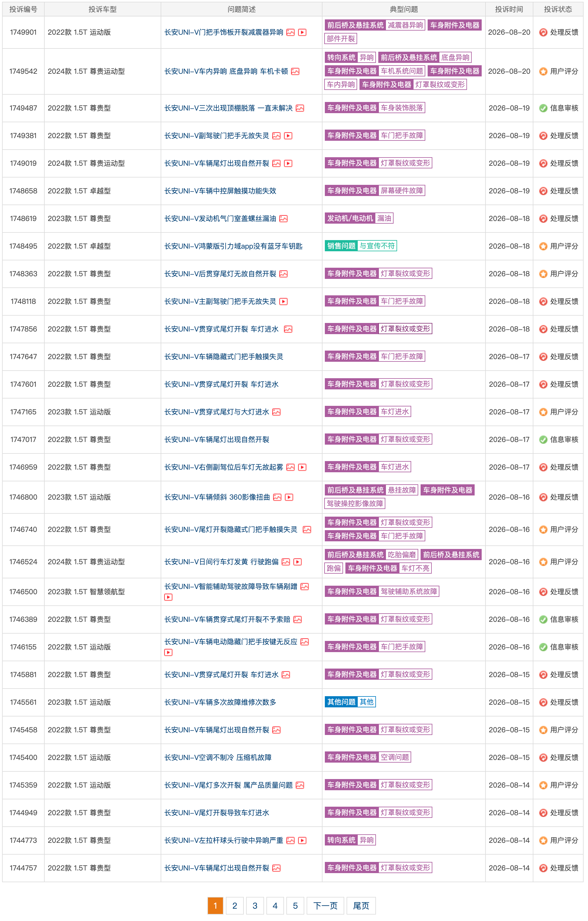Play the video for 车辆倾斜 360影像扭曲
Screen dimensions: 588x921
[x=289, y=497]
